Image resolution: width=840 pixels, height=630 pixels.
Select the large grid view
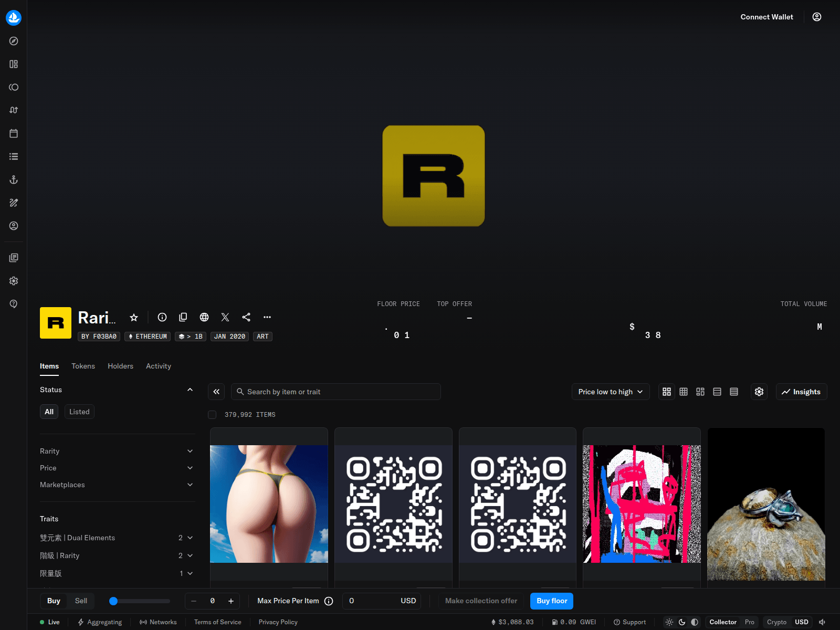(667, 392)
